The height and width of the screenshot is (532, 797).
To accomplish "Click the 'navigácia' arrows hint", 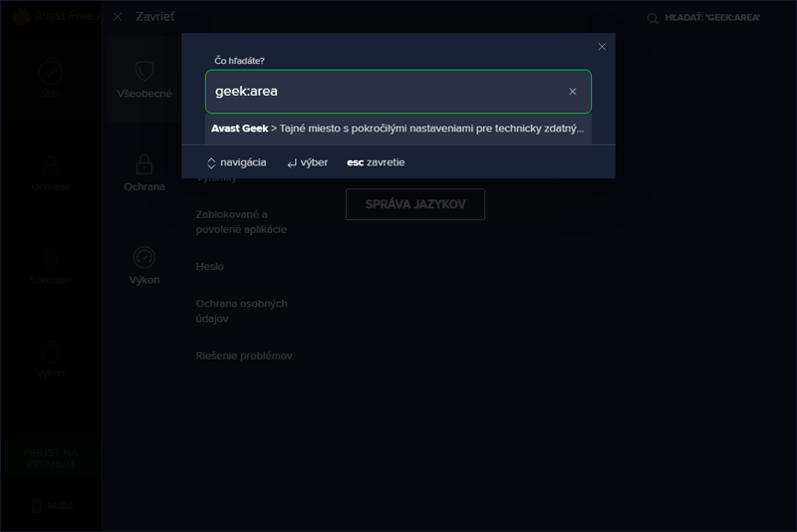I will (x=236, y=162).
